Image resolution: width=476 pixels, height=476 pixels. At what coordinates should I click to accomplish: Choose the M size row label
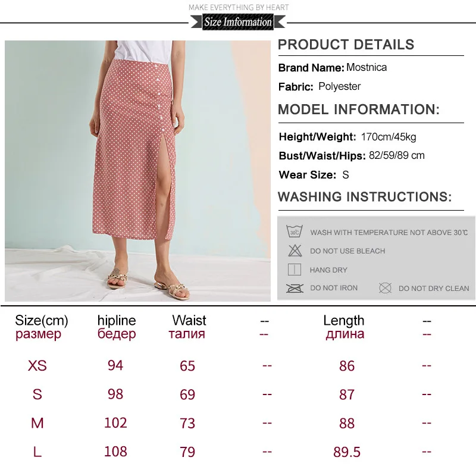(37, 423)
